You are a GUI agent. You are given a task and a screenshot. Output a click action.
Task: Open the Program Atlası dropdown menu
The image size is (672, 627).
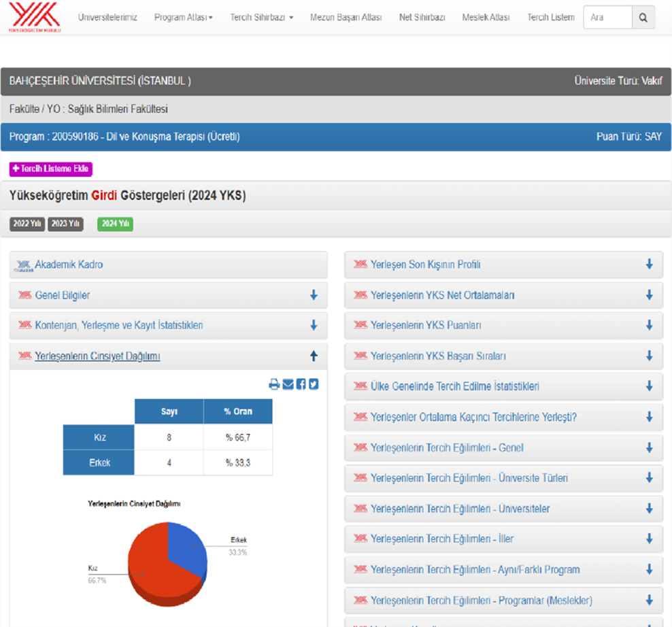point(183,18)
